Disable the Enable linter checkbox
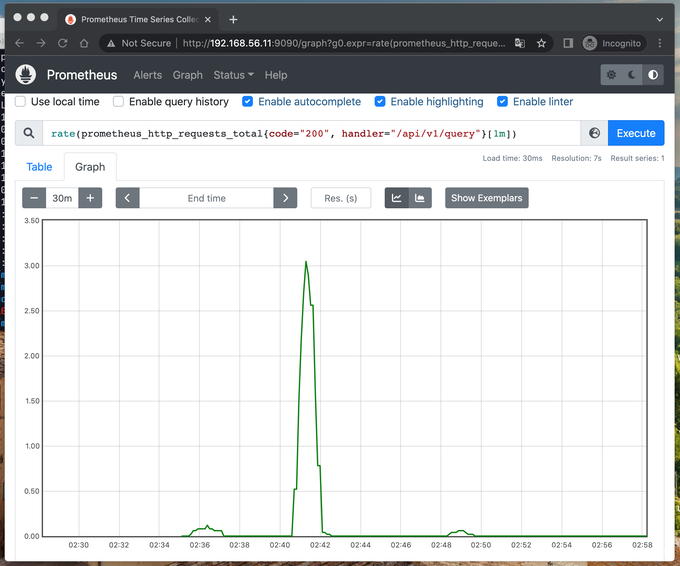Image resolution: width=680 pixels, height=566 pixels. 502,101
